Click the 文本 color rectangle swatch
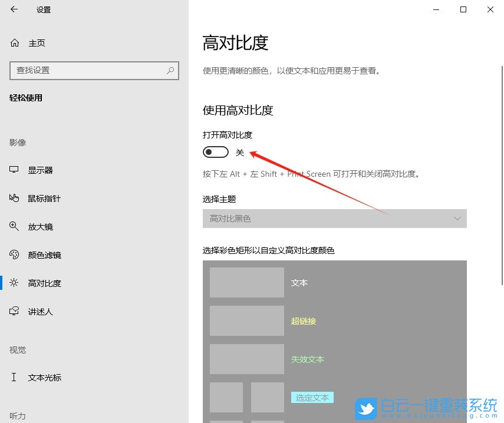The width and height of the screenshot is (504, 423). click(246, 283)
